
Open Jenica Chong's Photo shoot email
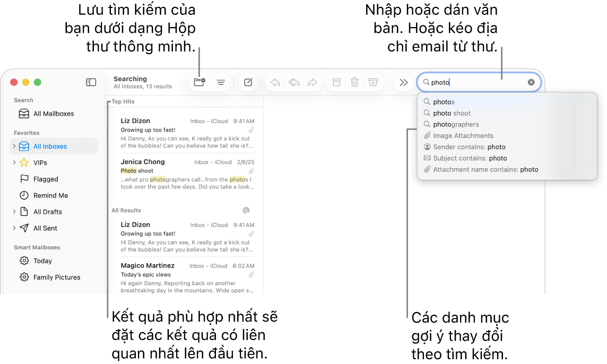point(187,174)
